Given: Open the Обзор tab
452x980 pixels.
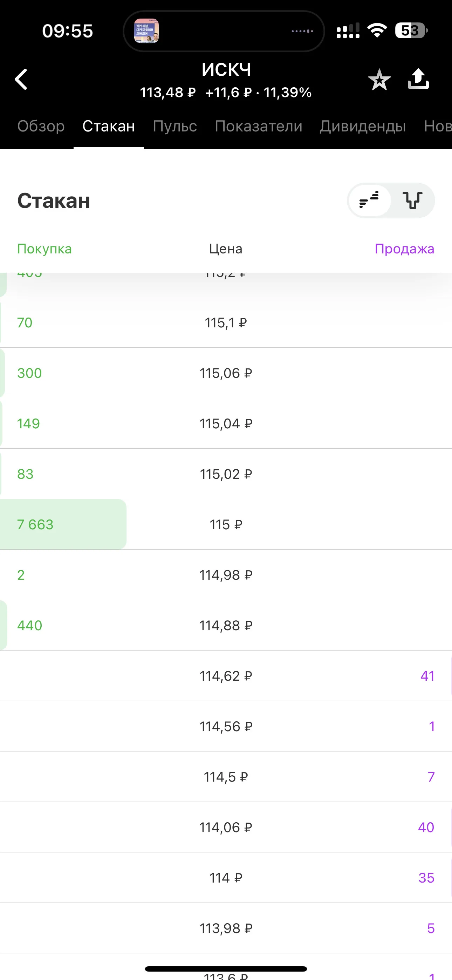Looking at the screenshot, I should tap(41, 126).
